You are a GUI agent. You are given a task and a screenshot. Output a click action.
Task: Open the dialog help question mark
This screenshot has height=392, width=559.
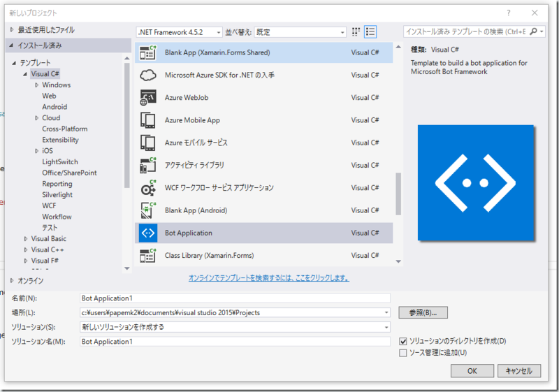tap(509, 13)
